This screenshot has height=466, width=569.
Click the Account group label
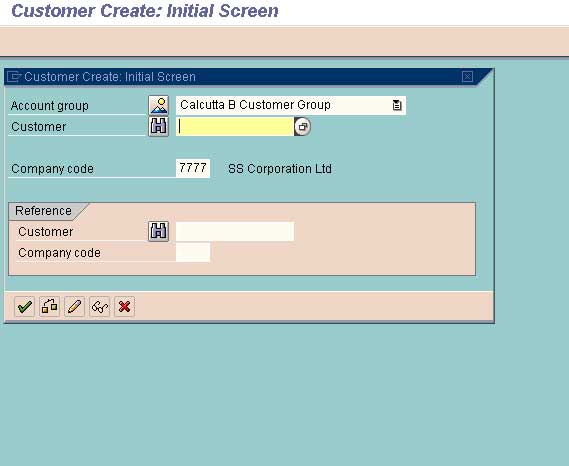50,106
